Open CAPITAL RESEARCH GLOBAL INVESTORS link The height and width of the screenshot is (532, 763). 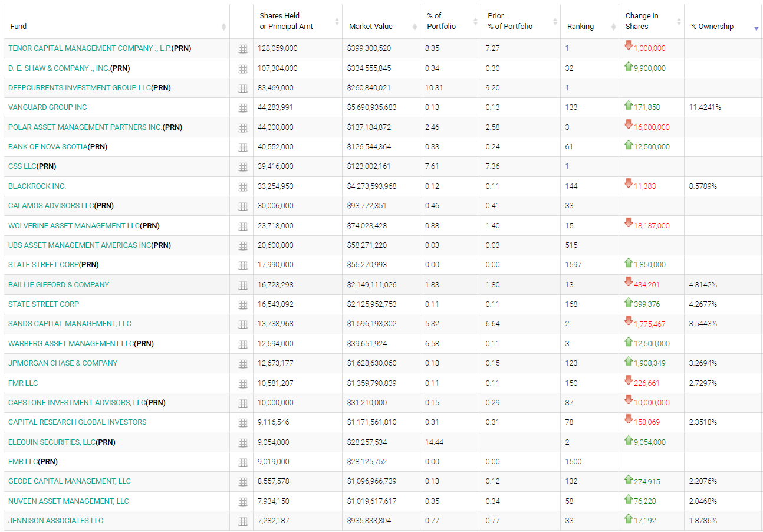point(77,422)
